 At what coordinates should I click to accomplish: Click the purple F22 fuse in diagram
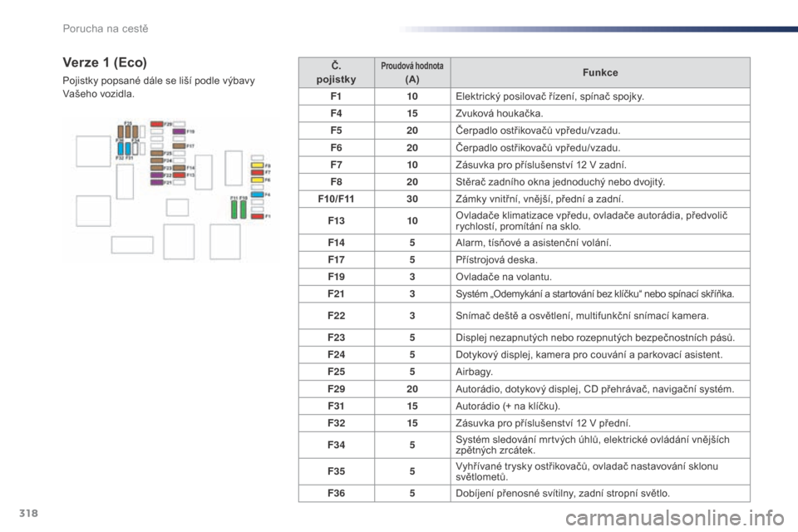point(157,175)
